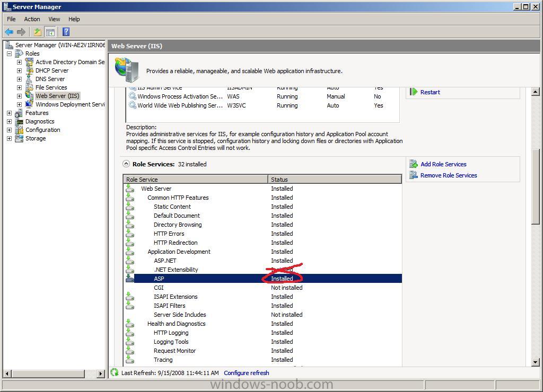Image resolution: width=543 pixels, height=392 pixels.
Task: Click the main pane scroll down arrow
Action: click(x=536, y=362)
